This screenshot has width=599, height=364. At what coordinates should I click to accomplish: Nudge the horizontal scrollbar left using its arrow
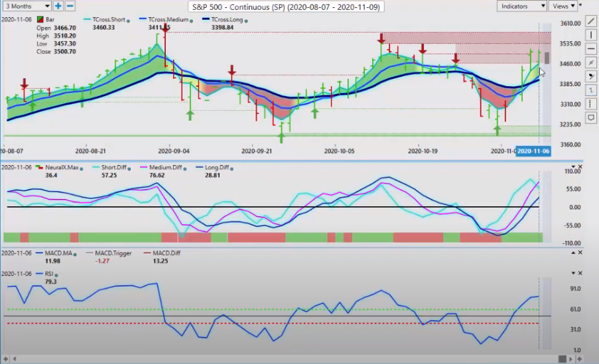pos(15,359)
